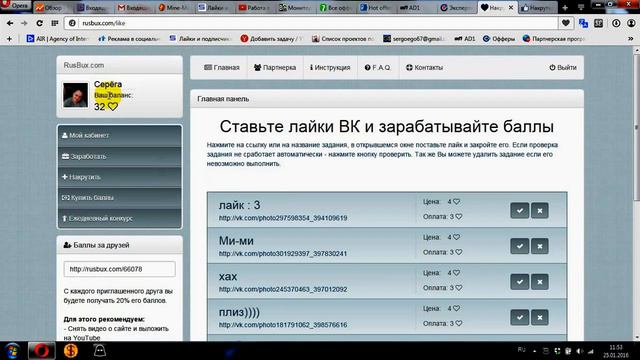Add bookmark with the plus icon on the bookmarks bar

point(9,39)
